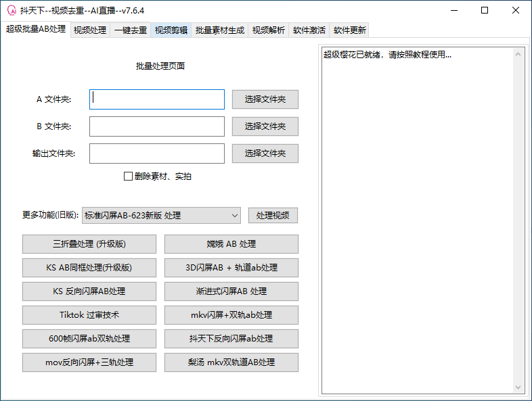This screenshot has height=401, width=532.
Task: Click the log panel scrollbar up arrow
Action: [x=519, y=53]
